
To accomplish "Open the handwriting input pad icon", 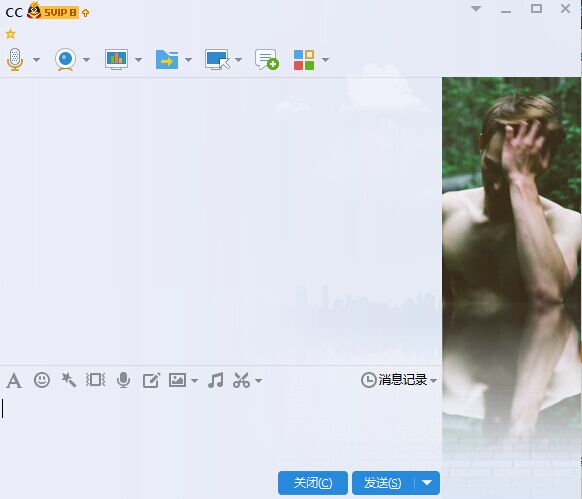I will 151,380.
